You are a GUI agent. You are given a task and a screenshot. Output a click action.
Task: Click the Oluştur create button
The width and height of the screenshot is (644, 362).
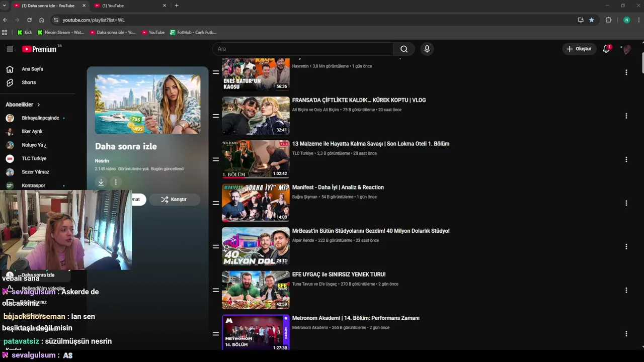[579, 49]
